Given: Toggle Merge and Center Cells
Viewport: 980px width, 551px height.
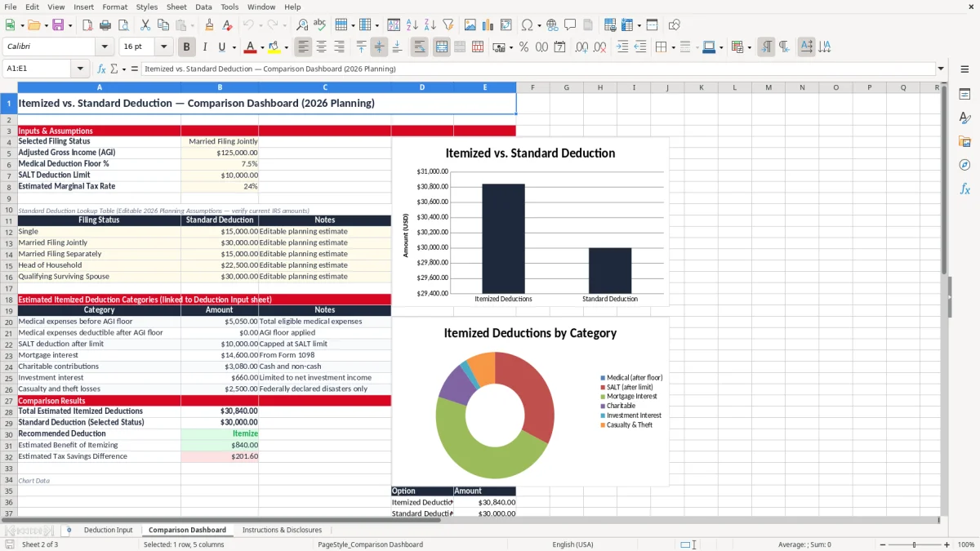Looking at the screenshot, I should coord(441,47).
